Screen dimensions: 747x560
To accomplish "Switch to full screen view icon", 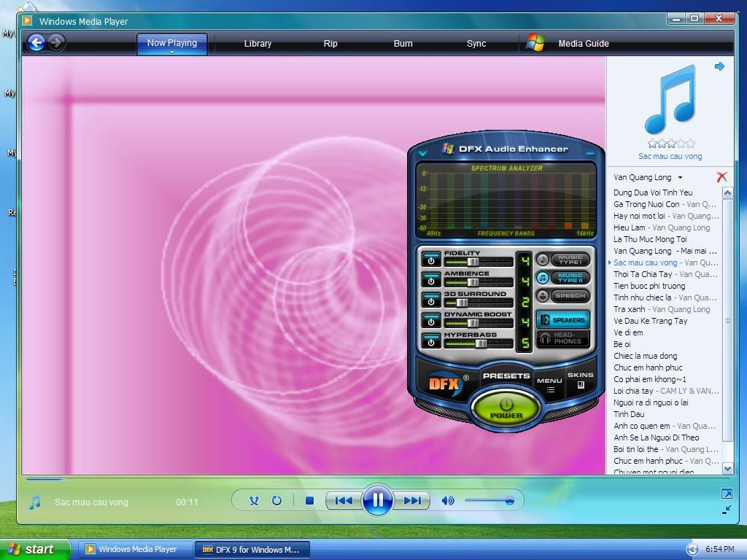I will click(727, 494).
